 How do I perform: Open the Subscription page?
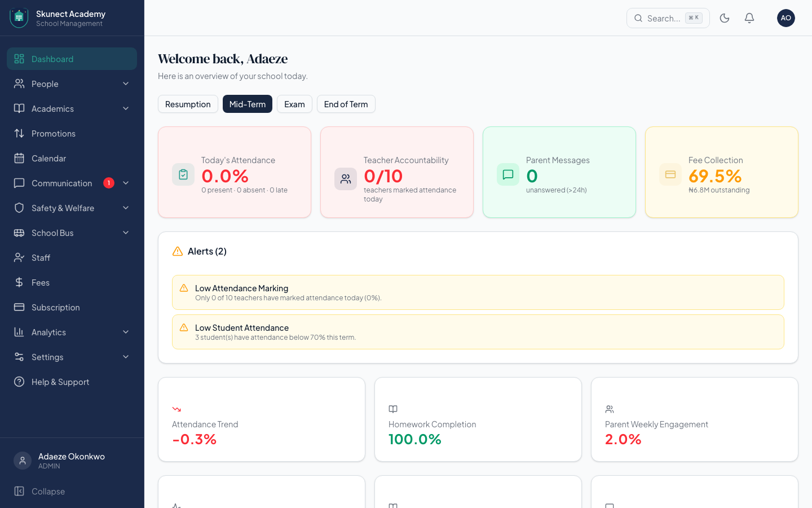click(72, 307)
